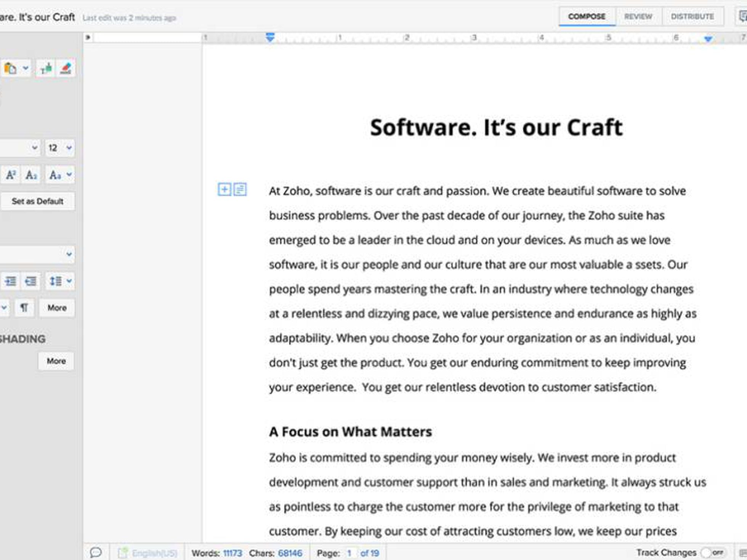This screenshot has width=747, height=560.
Task: Click the paste clipboard icon
Action: tap(10, 69)
